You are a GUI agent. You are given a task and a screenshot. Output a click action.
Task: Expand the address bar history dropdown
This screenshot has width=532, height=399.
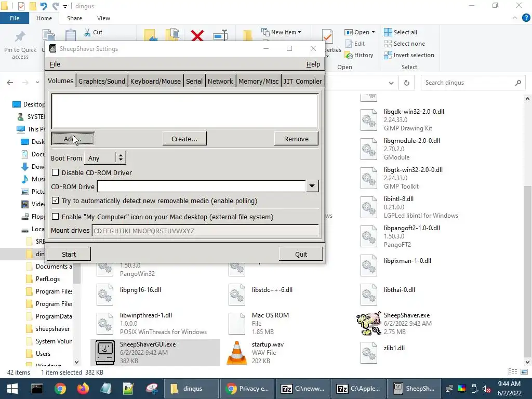pyautogui.click(x=391, y=83)
